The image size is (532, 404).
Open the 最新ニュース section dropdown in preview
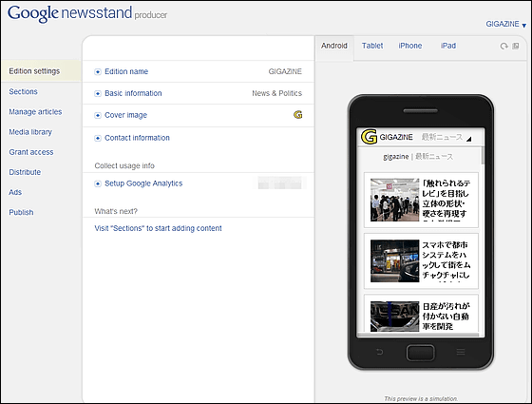[446, 137]
